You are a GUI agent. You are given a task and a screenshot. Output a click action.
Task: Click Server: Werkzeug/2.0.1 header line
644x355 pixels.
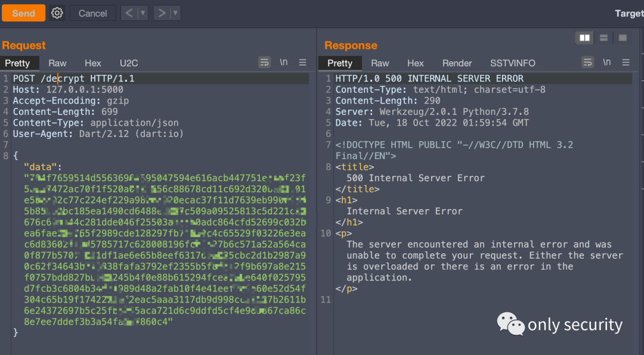click(432, 111)
